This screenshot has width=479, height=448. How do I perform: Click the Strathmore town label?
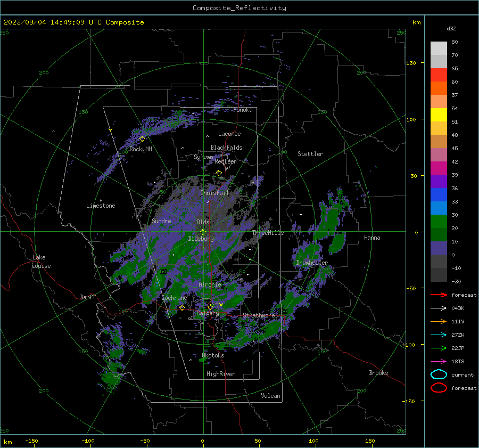(259, 315)
